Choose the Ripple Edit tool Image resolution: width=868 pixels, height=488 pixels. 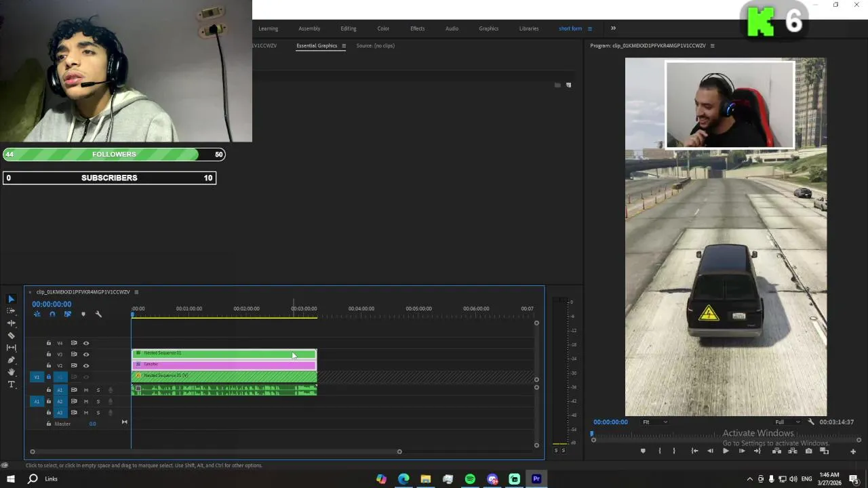(x=11, y=323)
